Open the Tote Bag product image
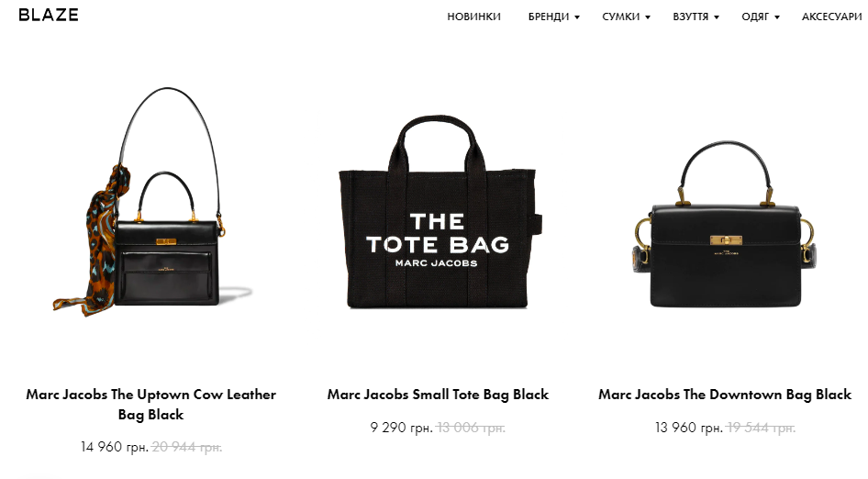The width and height of the screenshot is (868, 479). (x=440, y=212)
